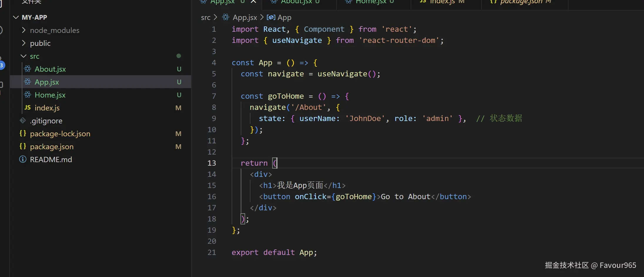Screen dimensions: 644x277
Task: Click the 'JohnDoe' string on line 9
Action: [365, 118]
